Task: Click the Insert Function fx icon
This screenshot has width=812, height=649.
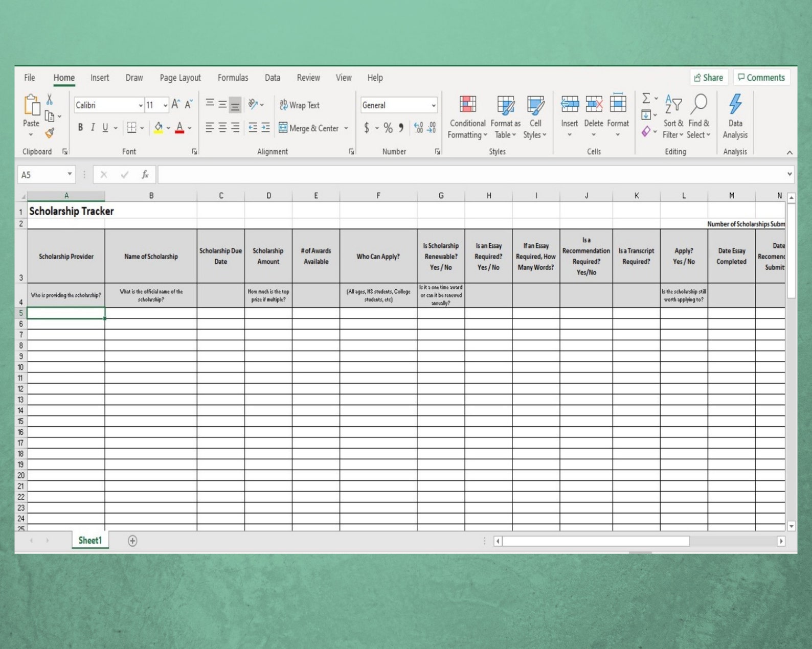Action: (x=145, y=175)
